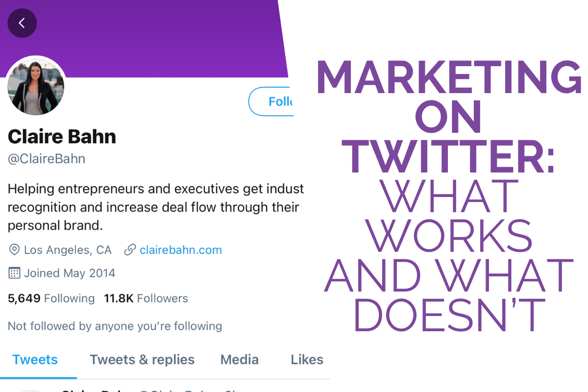View the 11.8K Followers list
The image size is (588, 392).
coord(146,298)
